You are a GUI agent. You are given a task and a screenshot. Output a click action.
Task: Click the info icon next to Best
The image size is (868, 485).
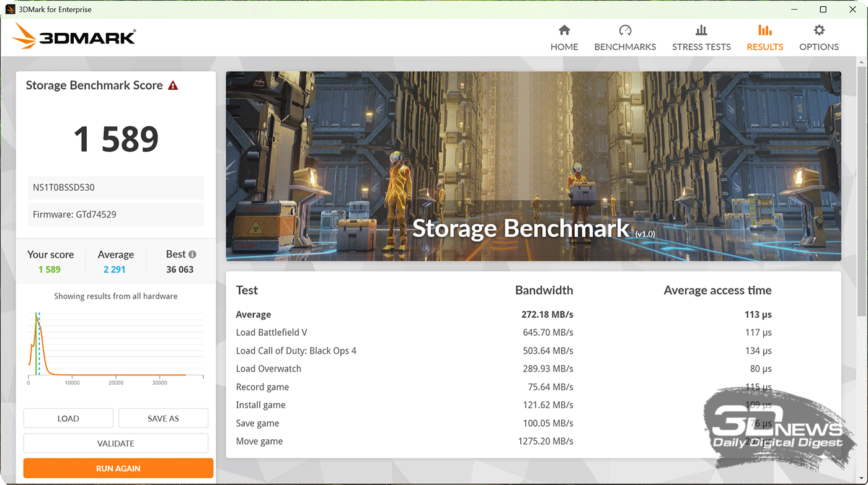coord(192,255)
